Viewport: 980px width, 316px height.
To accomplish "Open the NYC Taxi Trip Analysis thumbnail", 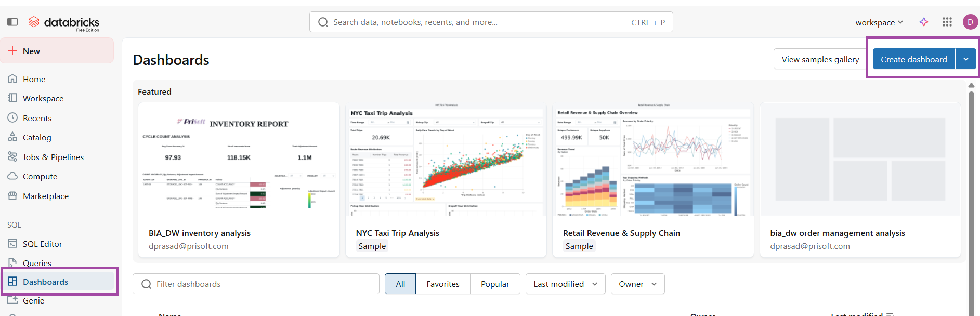I will tap(446, 159).
